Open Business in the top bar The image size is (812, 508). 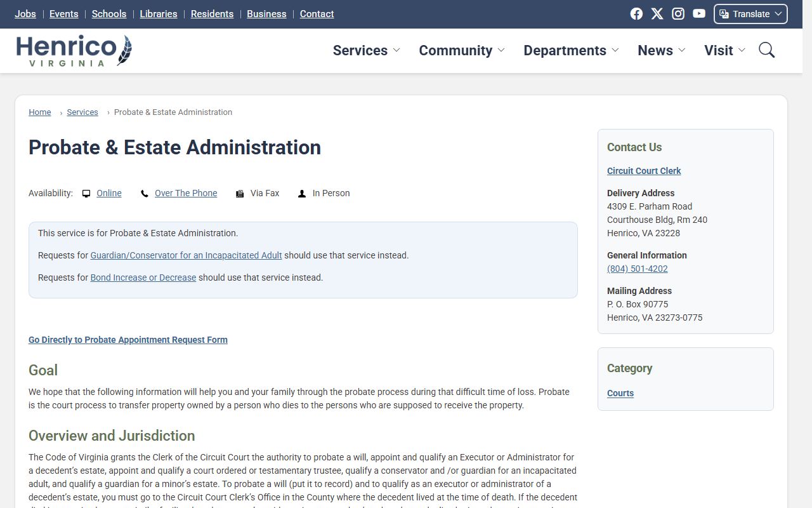click(266, 14)
